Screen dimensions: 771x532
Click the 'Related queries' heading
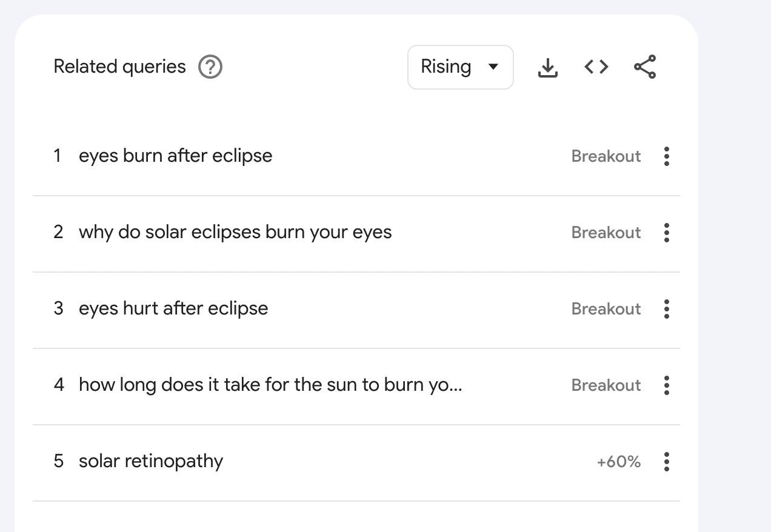coord(119,67)
